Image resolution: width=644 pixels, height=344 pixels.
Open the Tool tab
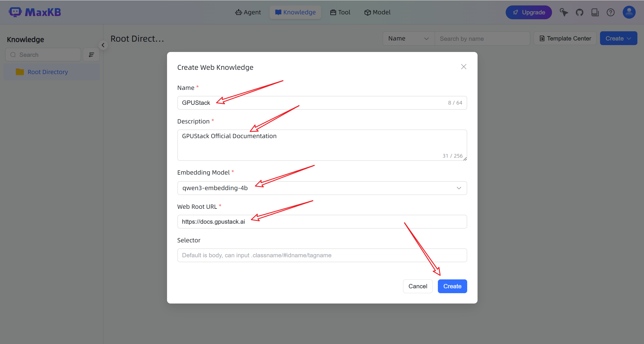[340, 12]
